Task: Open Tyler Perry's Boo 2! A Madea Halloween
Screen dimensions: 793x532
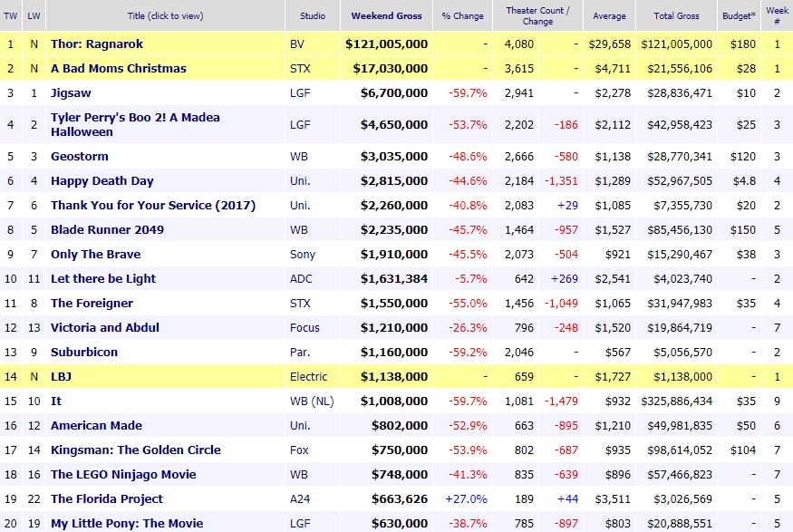Action: click(x=135, y=124)
